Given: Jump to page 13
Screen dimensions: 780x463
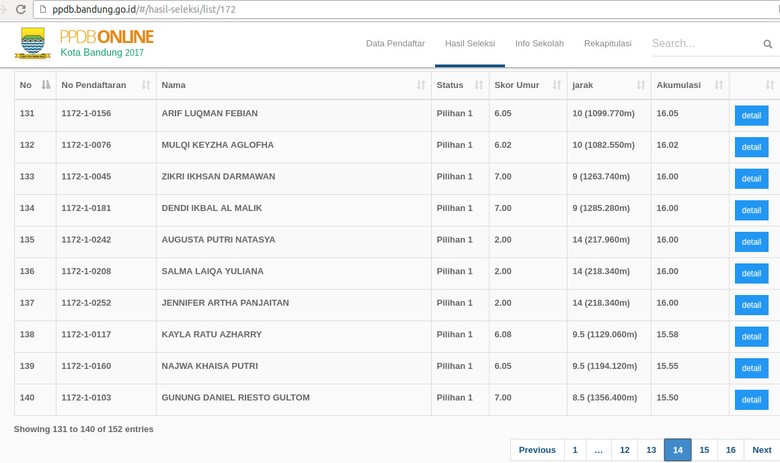Looking at the screenshot, I should 651,450.
